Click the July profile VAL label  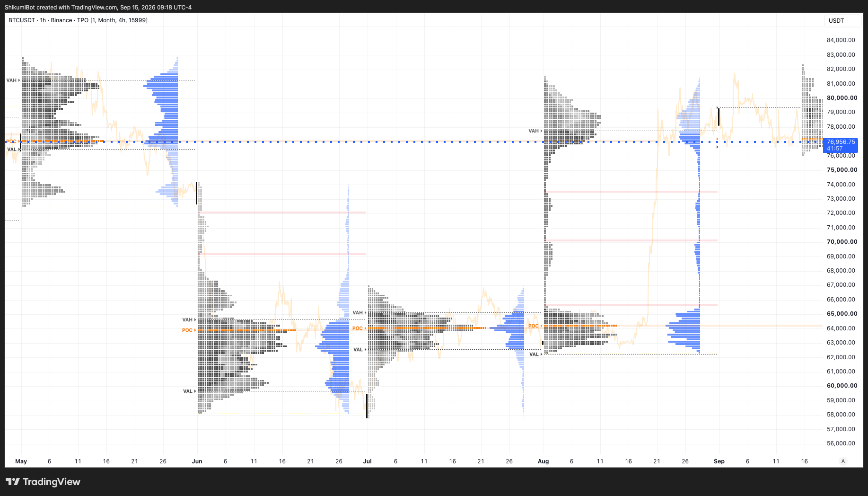[358, 350]
